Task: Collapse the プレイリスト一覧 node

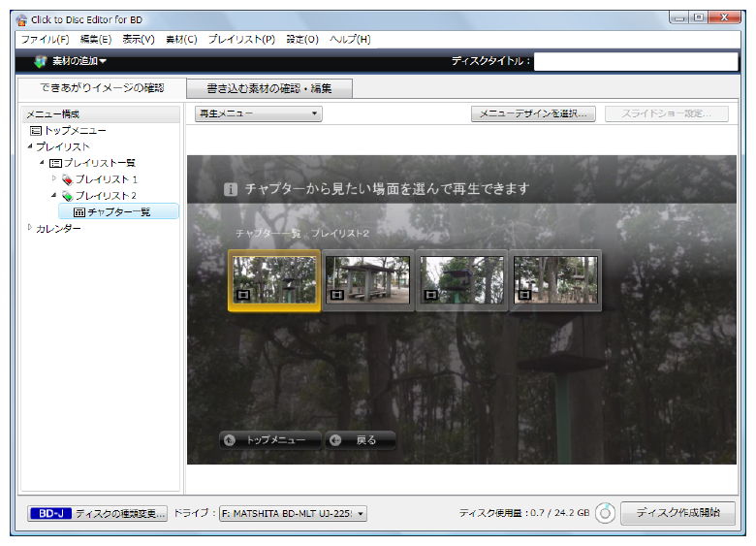Action: tap(42, 163)
